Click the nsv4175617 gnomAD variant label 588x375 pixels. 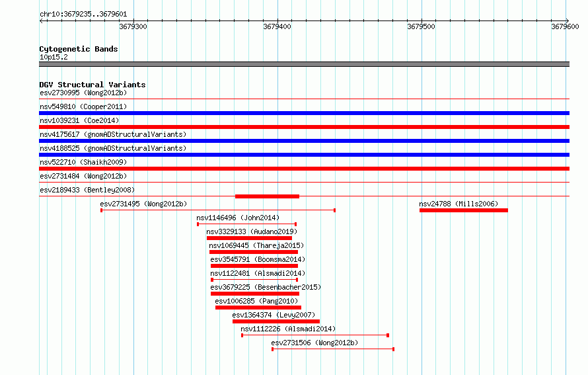(x=113, y=134)
